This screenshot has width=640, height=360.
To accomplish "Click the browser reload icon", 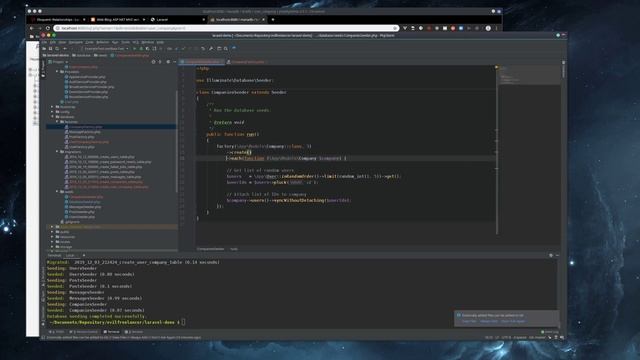I will [48, 28].
